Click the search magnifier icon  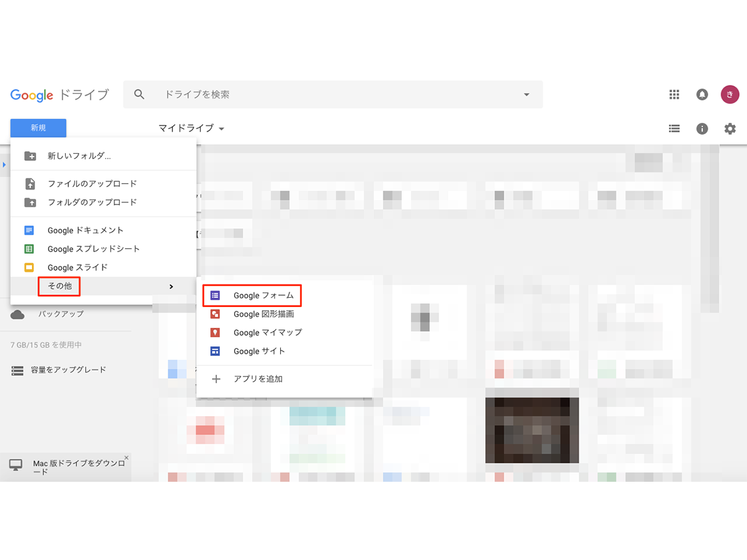pyautogui.click(x=139, y=94)
